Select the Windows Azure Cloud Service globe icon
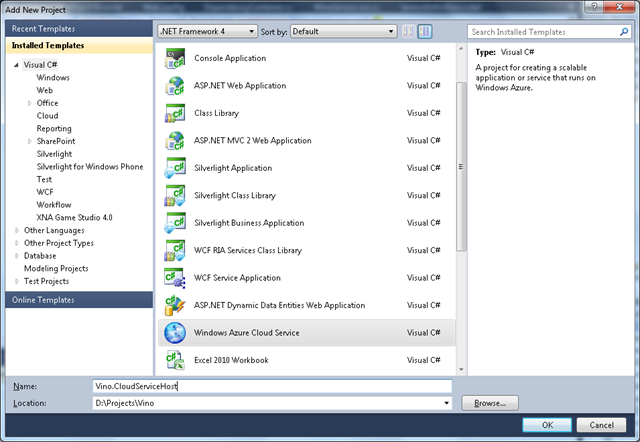This screenshot has height=442, width=640. coord(175,333)
